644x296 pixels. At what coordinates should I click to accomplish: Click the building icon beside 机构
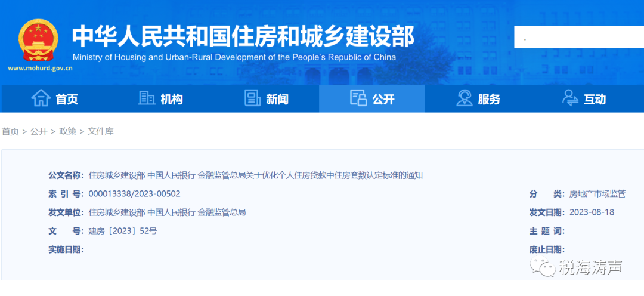pos(147,98)
